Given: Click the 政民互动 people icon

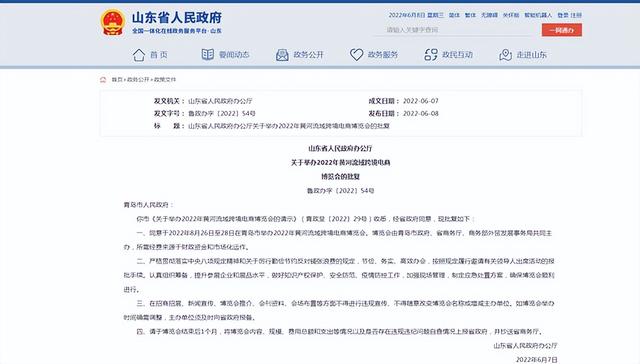Looking at the screenshot, I should (x=431, y=55).
